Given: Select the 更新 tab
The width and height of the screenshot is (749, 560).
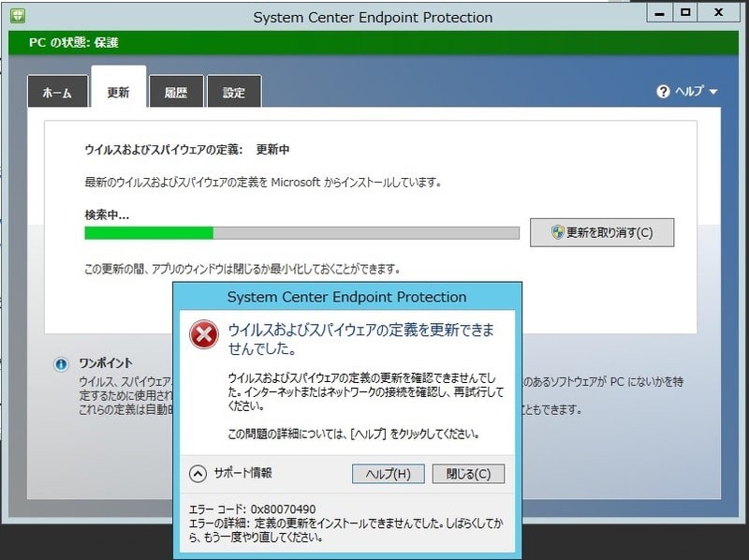Looking at the screenshot, I should [x=119, y=87].
